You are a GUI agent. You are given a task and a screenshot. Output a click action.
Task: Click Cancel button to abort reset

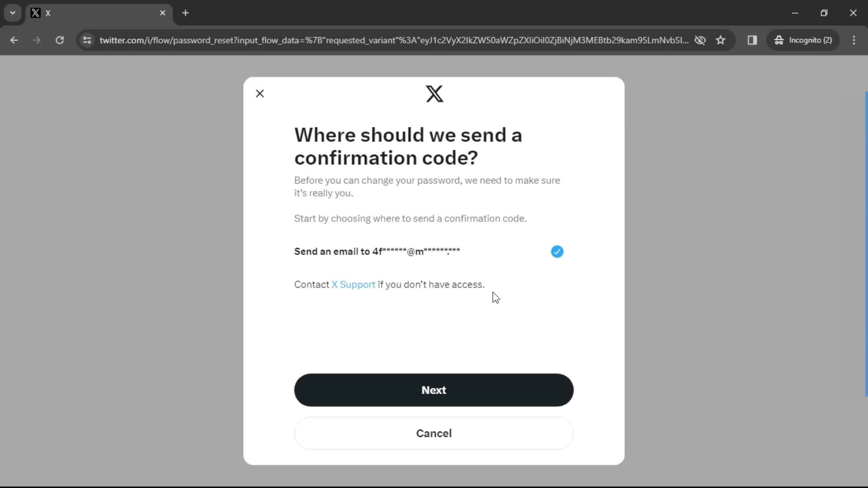click(x=434, y=433)
